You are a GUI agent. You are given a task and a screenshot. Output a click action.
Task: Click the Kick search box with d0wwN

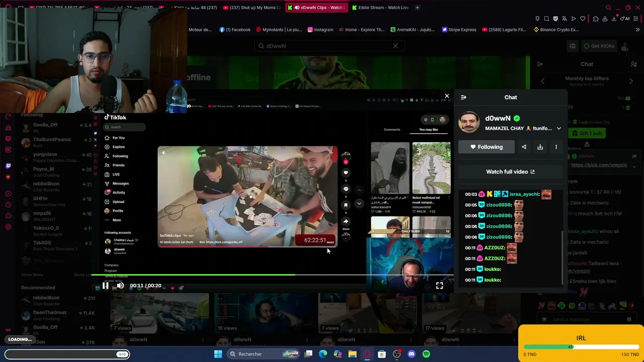click(x=329, y=46)
